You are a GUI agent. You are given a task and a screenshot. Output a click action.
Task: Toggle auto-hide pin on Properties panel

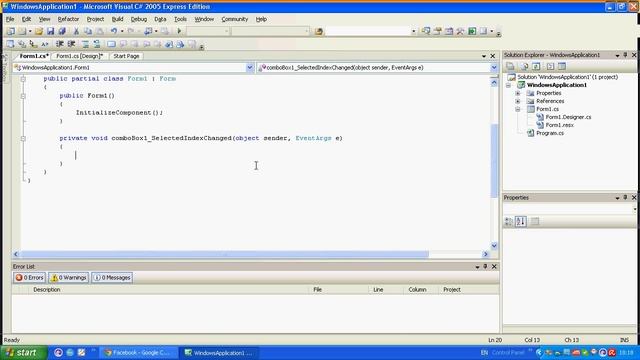click(x=625, y=198)
